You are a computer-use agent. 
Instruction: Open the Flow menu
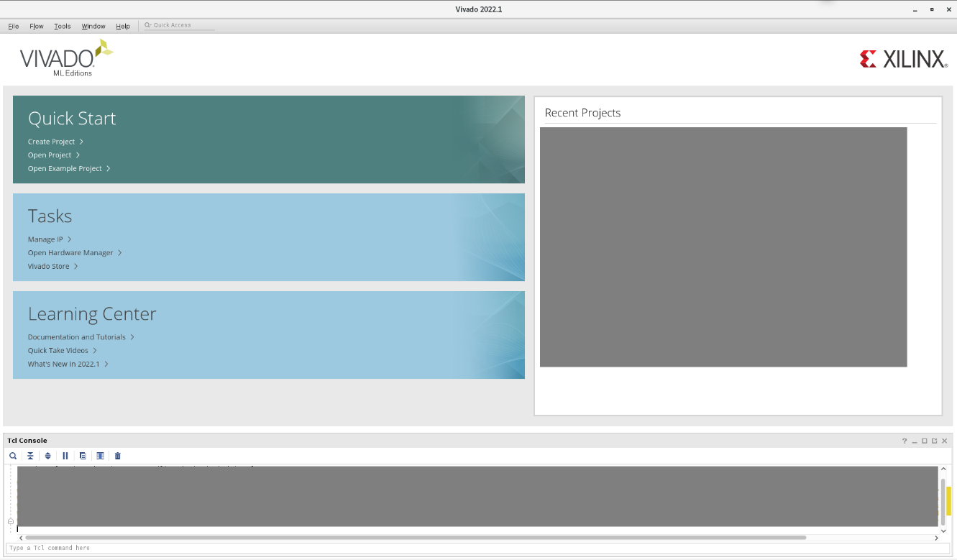point(37,26)
